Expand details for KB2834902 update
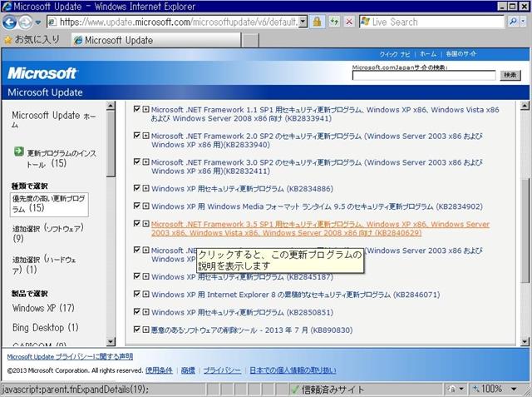This screenshot has width=532, height=397. 145,206
